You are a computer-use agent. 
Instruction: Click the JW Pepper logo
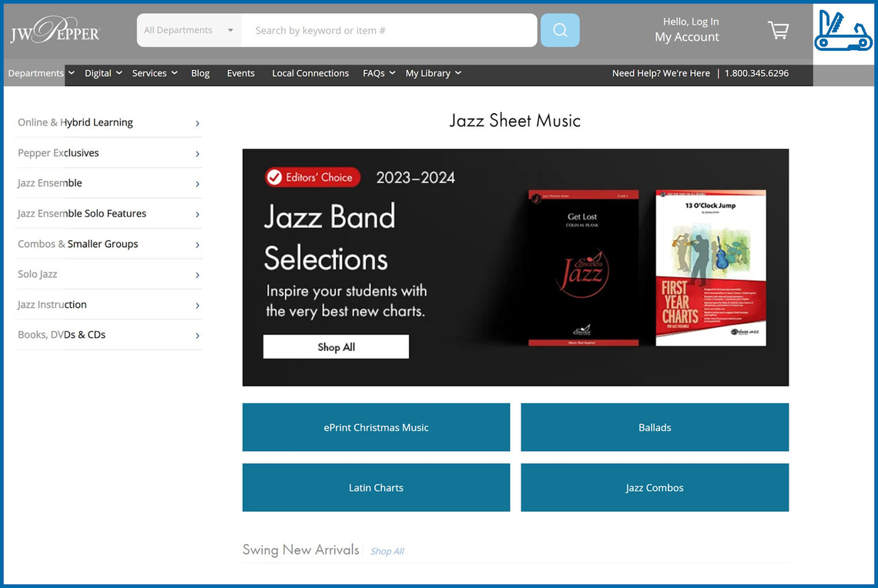(x=55, y=32)
